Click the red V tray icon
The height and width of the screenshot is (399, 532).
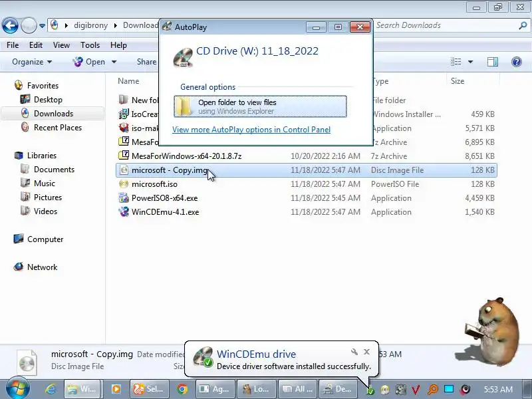pos(416,390)
